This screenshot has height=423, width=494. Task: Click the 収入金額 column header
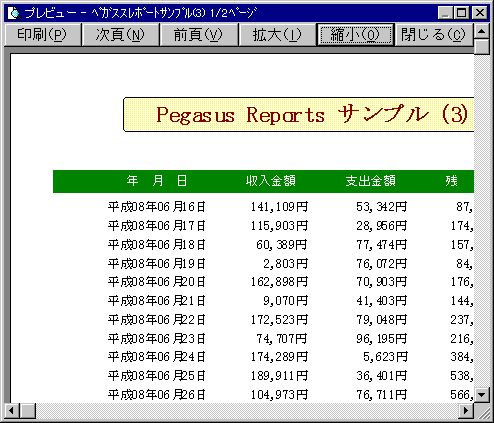[271, 181]
